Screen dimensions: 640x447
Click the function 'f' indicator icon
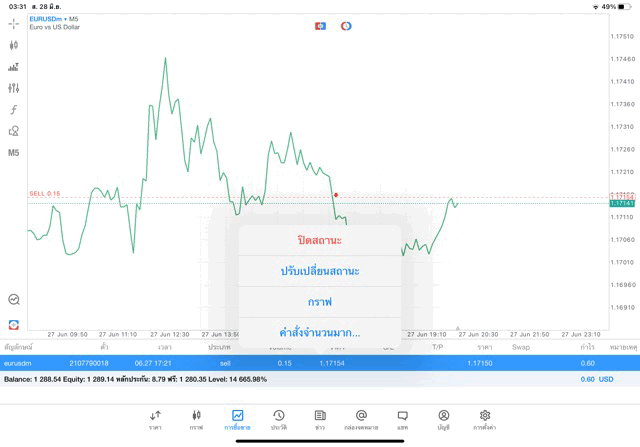pyautogui.click(x=14, y=110)
